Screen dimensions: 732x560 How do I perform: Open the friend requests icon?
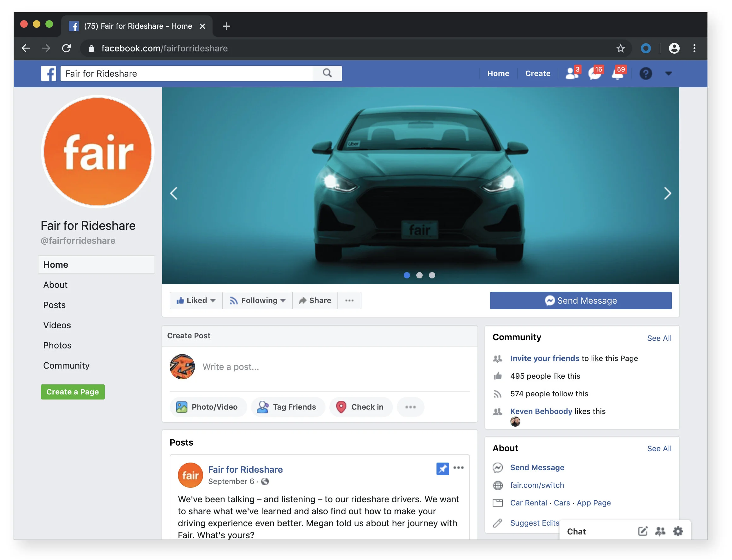click(x=571, y=74)
